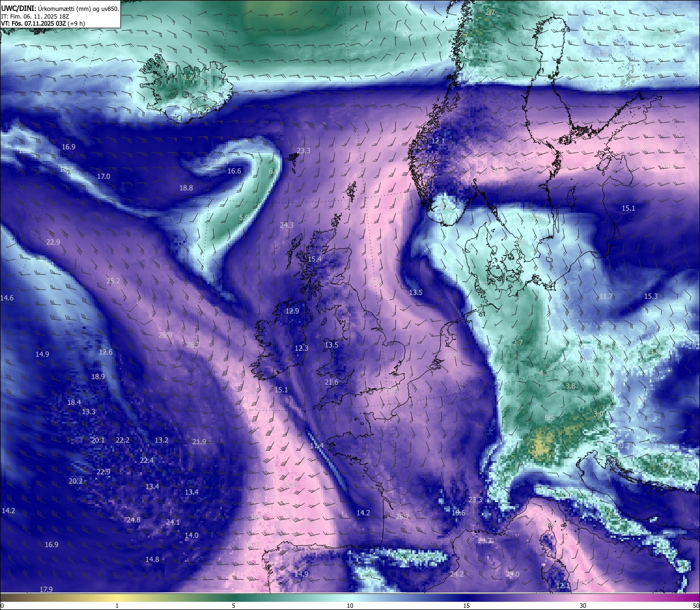Click the 8.5 value over the Alps
Screen dimensions: 700x610
550,418
